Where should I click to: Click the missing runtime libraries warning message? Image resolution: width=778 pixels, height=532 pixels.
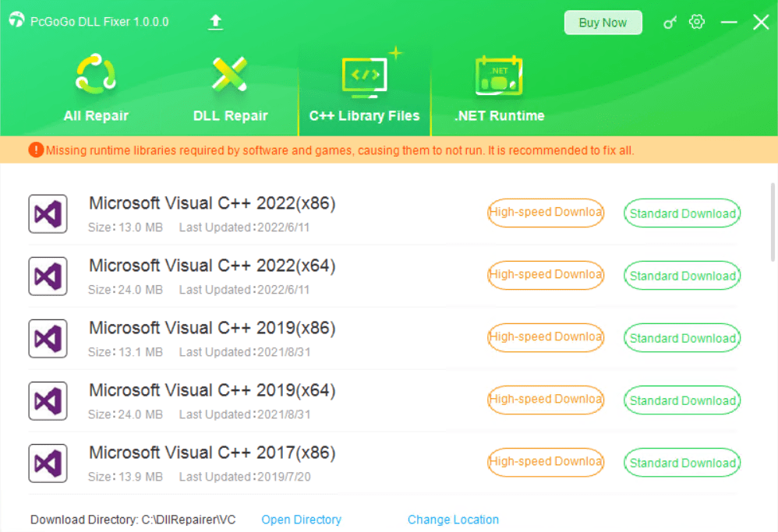click(x=340, y=150)
